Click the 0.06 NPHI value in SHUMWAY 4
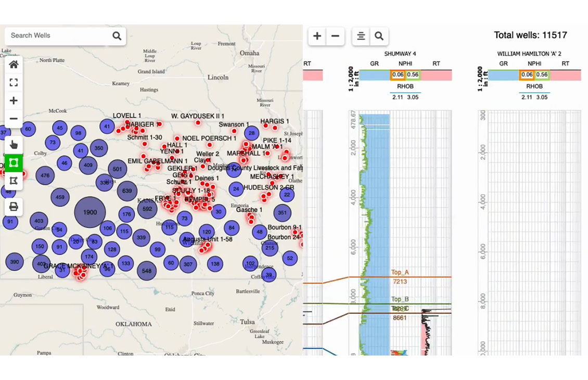The image size is (588, 380). [398, 74]
